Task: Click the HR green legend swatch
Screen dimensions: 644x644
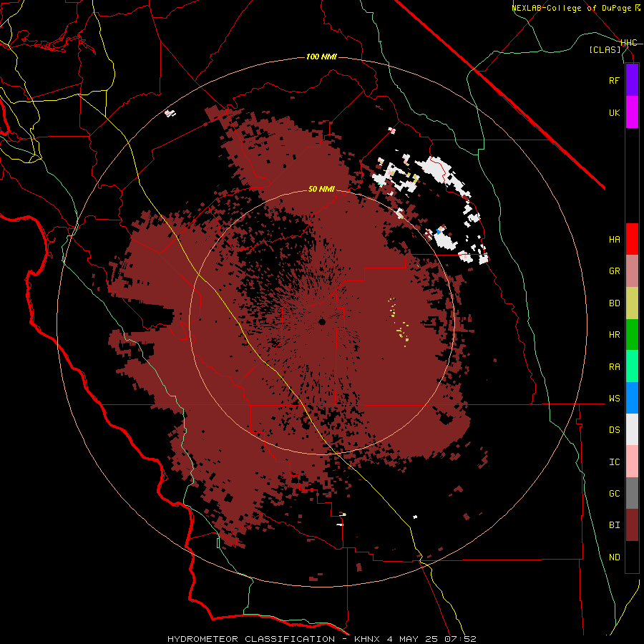Action: 632,335
